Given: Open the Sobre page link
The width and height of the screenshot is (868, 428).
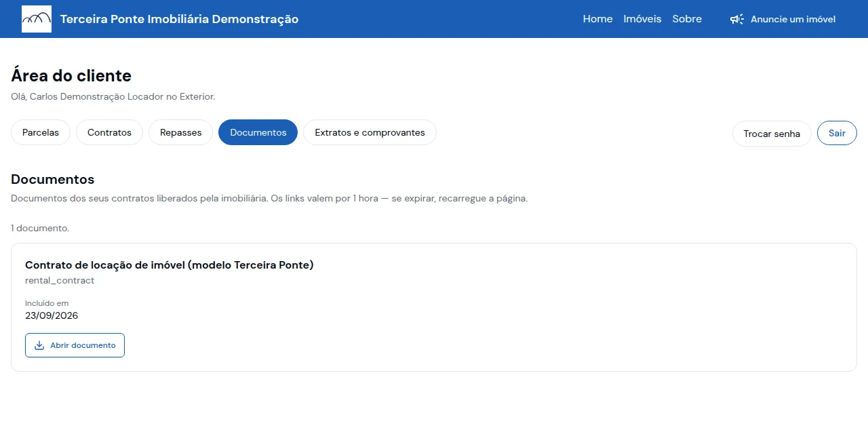Looking at the screenshot, I should click(687, 19).
